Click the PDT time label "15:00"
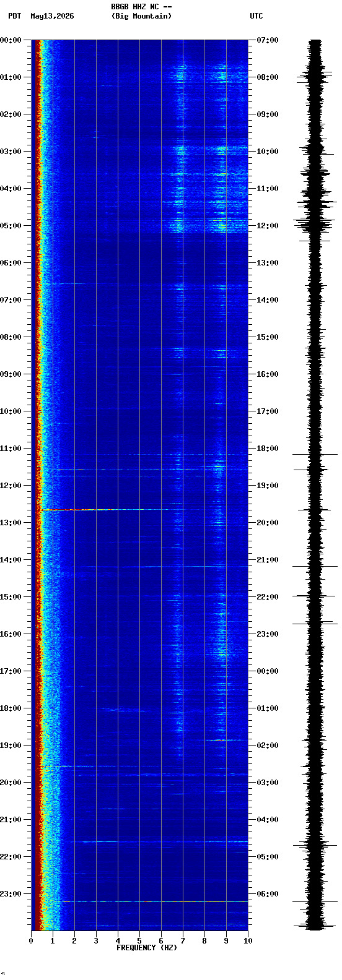 tap(11, 597)
